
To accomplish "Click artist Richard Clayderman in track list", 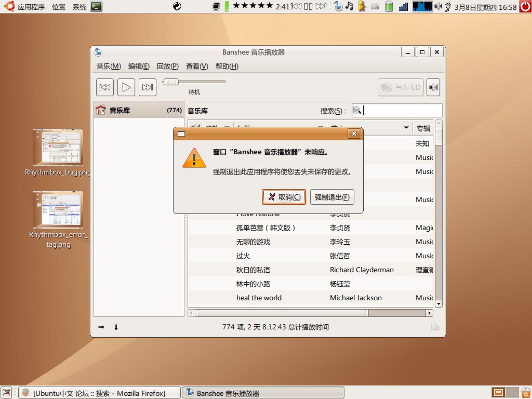I will click(362, 270).
